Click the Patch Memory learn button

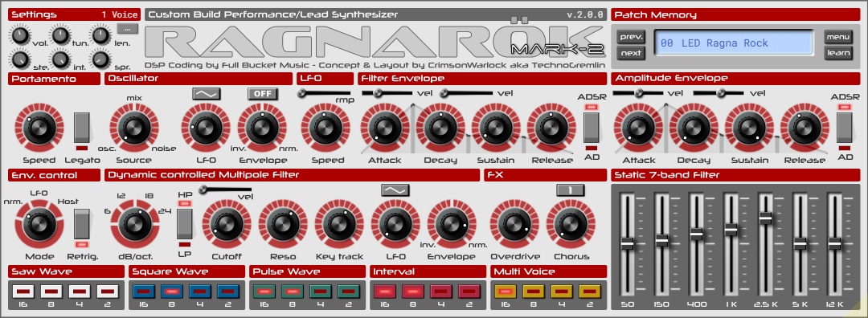pyautogui.click(x=837, y=54)
